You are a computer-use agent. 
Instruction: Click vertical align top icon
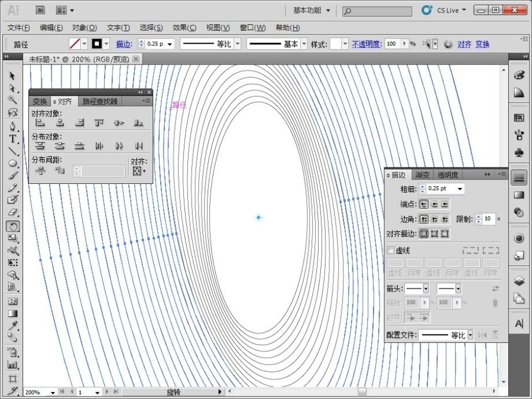(99, 122)
